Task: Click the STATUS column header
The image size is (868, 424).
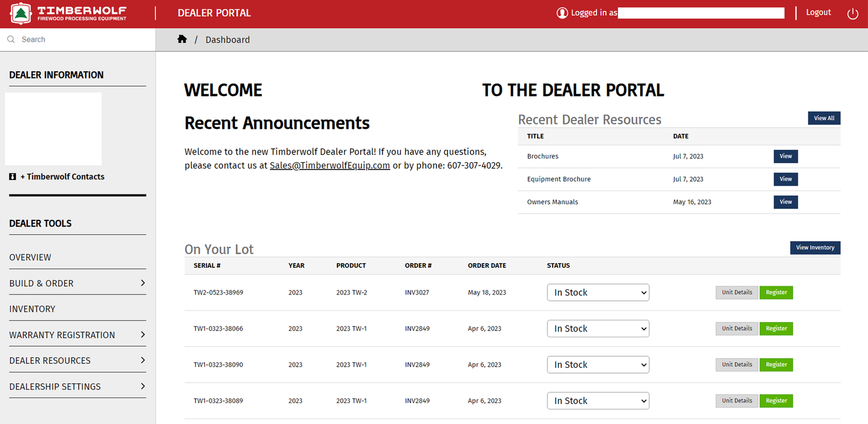Action: [558, 266]
